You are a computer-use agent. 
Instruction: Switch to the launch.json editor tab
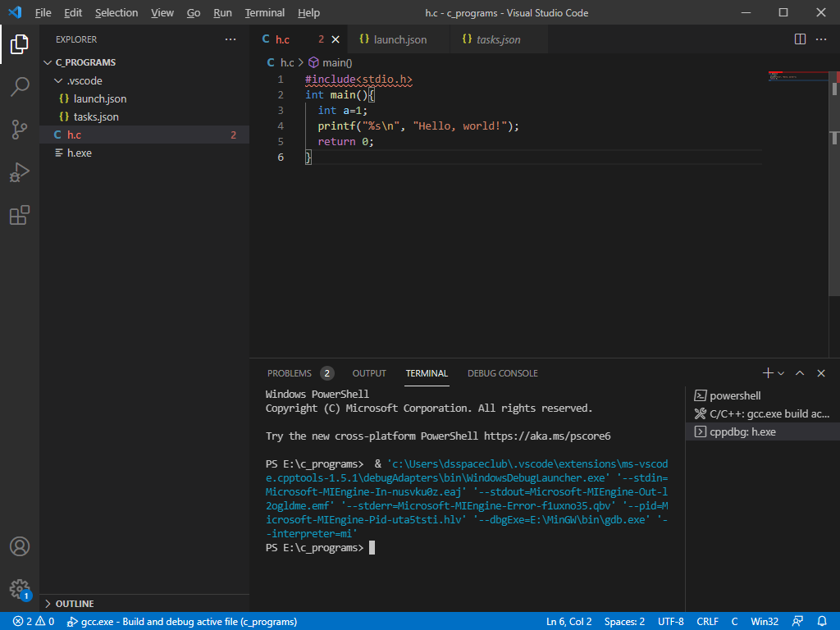click(x=399, y=39)
